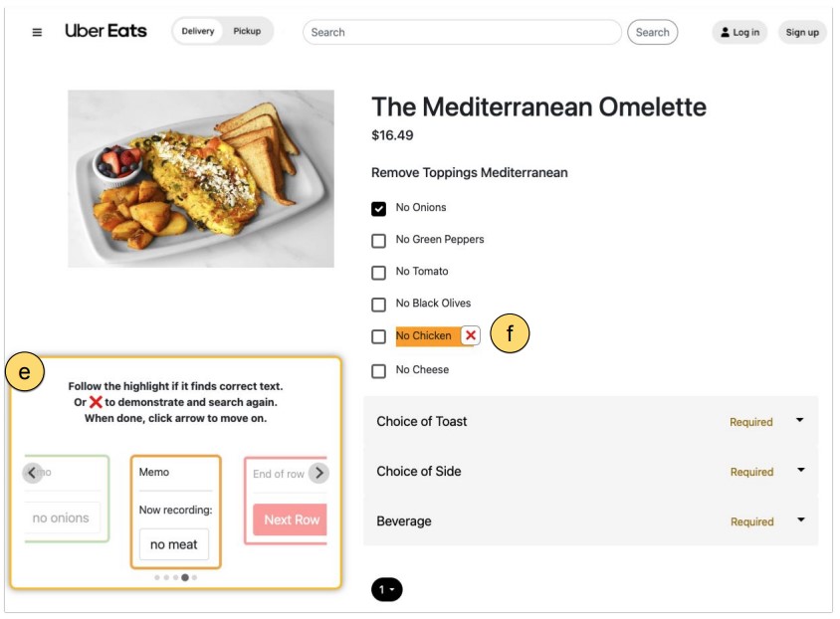Open the hamburger menu icon
The width and height of the screenshot is (840, 619).
tap(38, 32)
